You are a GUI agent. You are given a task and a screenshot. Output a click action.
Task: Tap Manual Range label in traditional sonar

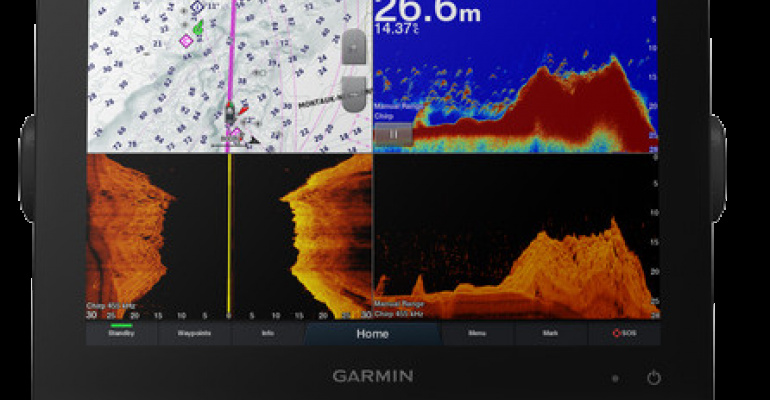pos(397,106)
